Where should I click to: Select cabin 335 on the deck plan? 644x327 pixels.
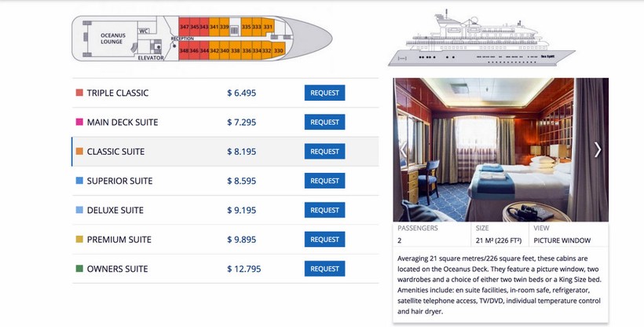click(246, 27)
